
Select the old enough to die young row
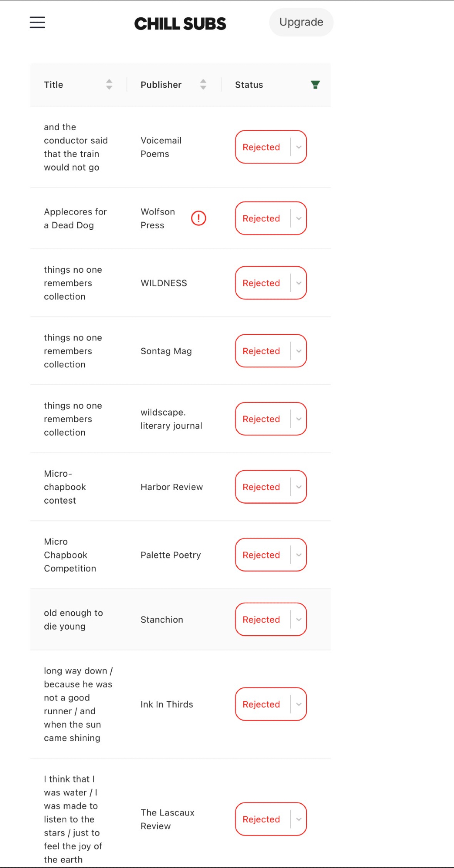point(73,620)
